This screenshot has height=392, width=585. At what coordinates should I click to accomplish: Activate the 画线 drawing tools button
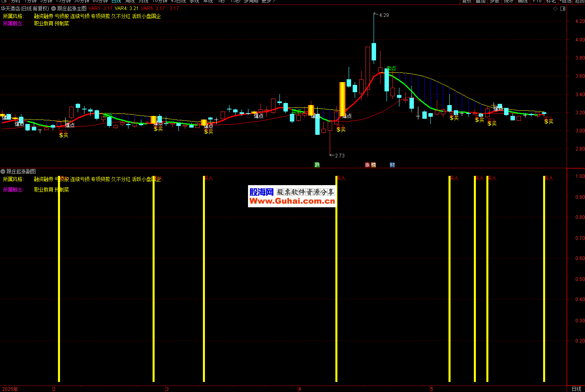[523, 2]
